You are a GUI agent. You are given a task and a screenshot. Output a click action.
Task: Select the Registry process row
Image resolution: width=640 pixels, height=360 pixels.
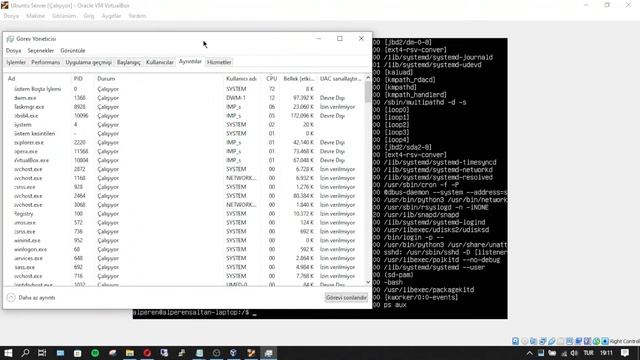click(x=184, y=214)
